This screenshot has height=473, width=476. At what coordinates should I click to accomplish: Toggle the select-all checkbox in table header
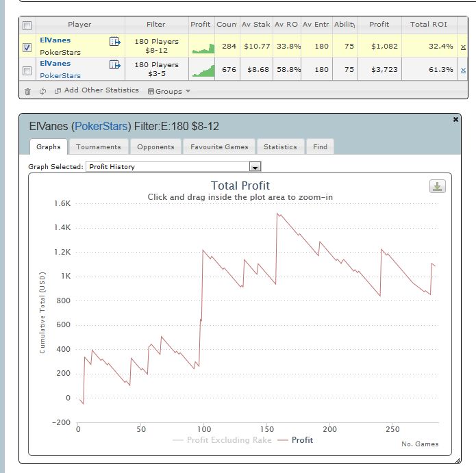pyautogui.click(x=27, y=25)
